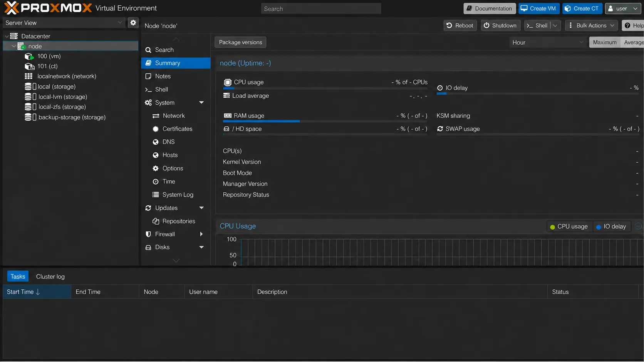Select the Maximum graph mode
This screenshot has height=362, width=644.
[605, 42]
